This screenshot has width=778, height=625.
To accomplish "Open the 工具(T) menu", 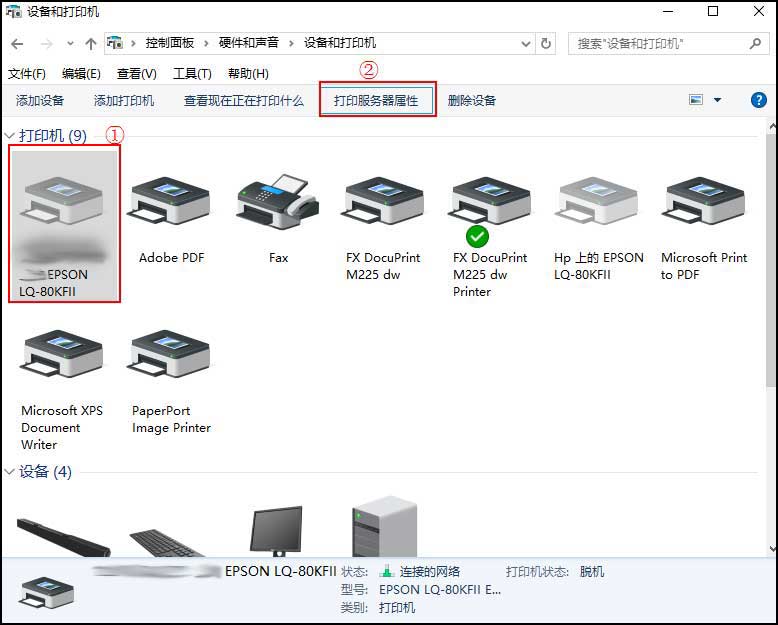I will click(x=192, y=74).
